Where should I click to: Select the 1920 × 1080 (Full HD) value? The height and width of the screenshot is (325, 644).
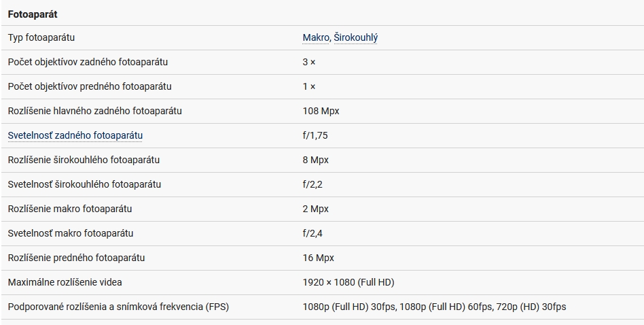click(x=348, y=282)
